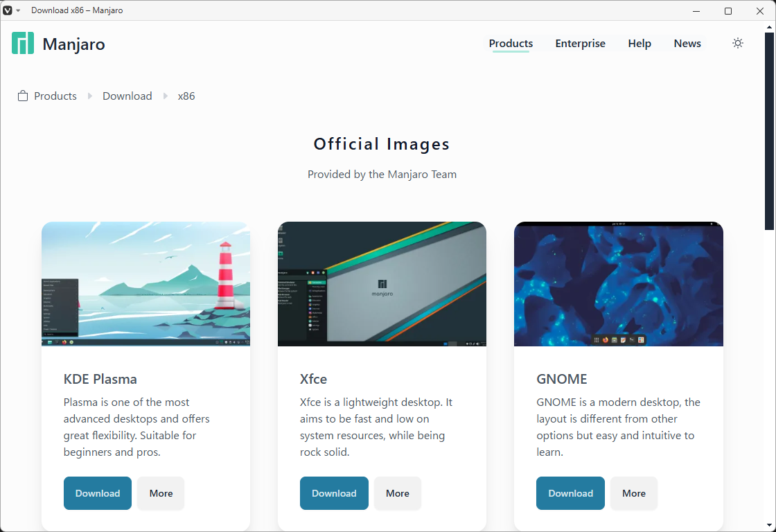Click the vertical scrollbar thumb
776x532 pixels.
(769, 131)
